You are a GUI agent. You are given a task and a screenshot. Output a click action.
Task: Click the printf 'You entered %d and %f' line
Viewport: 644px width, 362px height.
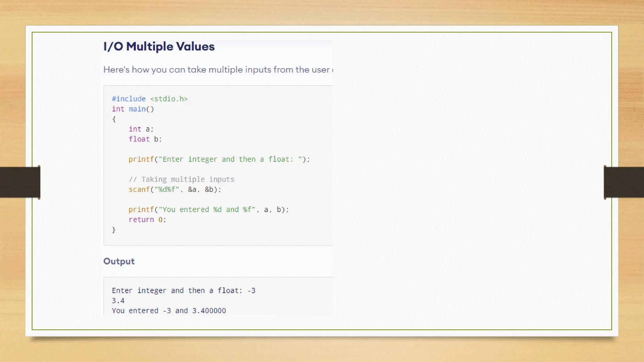click(x=208, y=210)
